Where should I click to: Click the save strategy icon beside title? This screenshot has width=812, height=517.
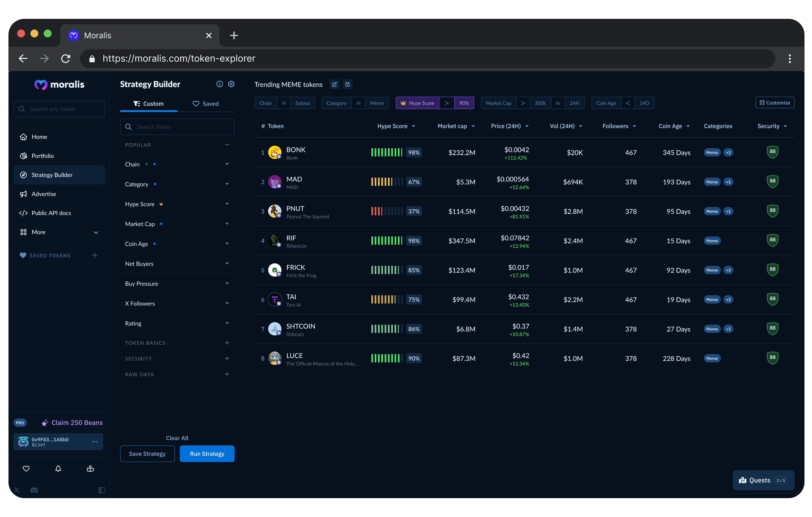tap(348, 84)
